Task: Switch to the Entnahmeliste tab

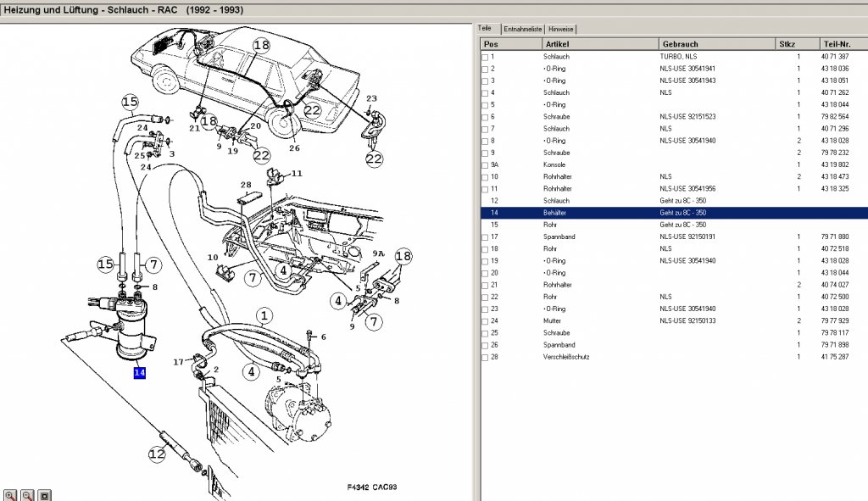Action: click(x=522, y=29)
